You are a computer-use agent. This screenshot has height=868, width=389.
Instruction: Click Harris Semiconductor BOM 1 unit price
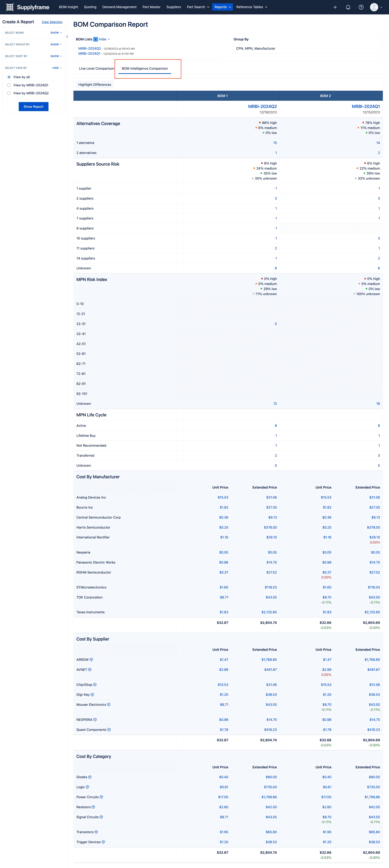224,527
